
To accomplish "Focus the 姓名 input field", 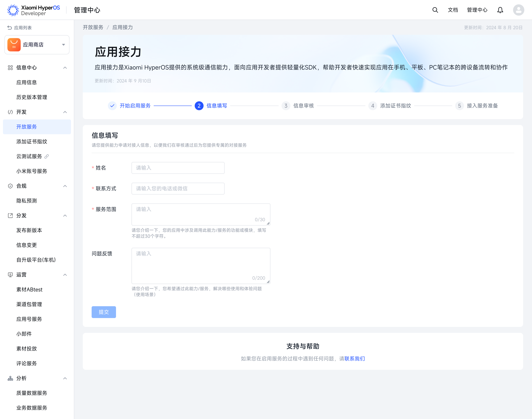I will [x=178, y=168].
